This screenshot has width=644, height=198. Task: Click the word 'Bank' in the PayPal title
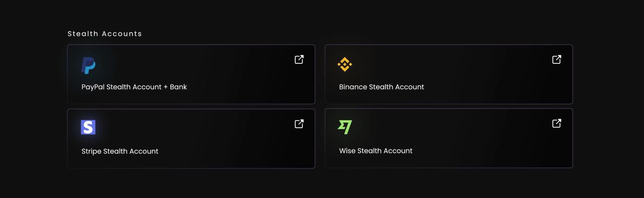click(x=178, y=87)
